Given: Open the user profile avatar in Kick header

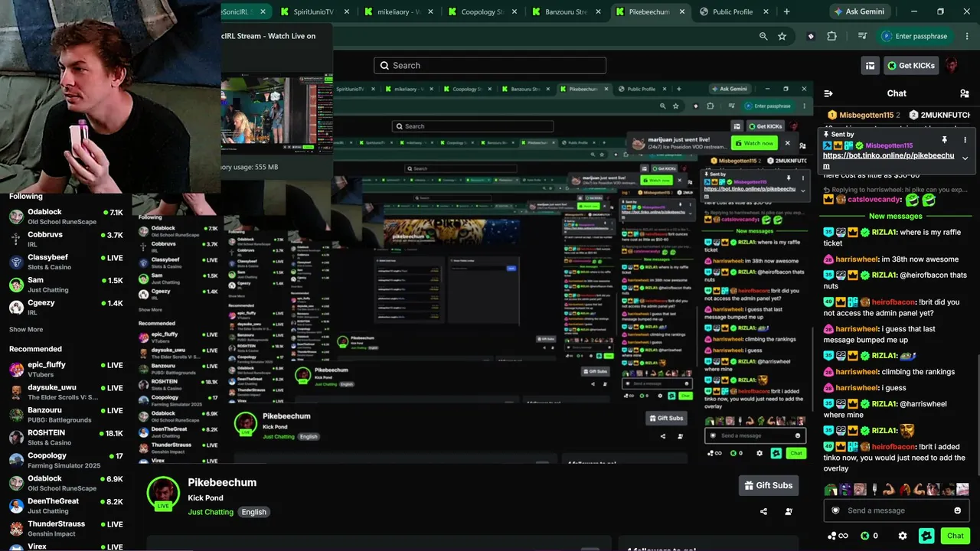Looking at the screenshot, I should (952, 66).
